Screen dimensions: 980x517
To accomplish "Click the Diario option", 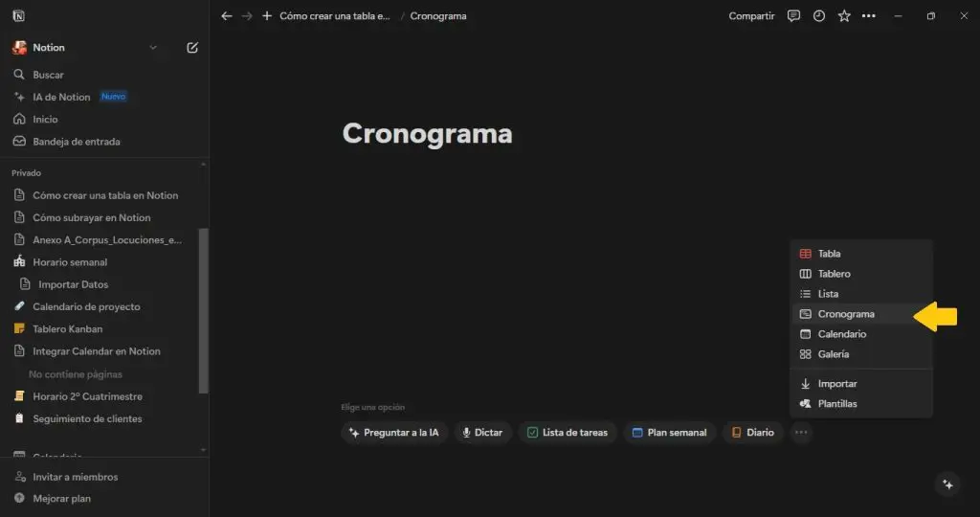I will tap(753, 432).
